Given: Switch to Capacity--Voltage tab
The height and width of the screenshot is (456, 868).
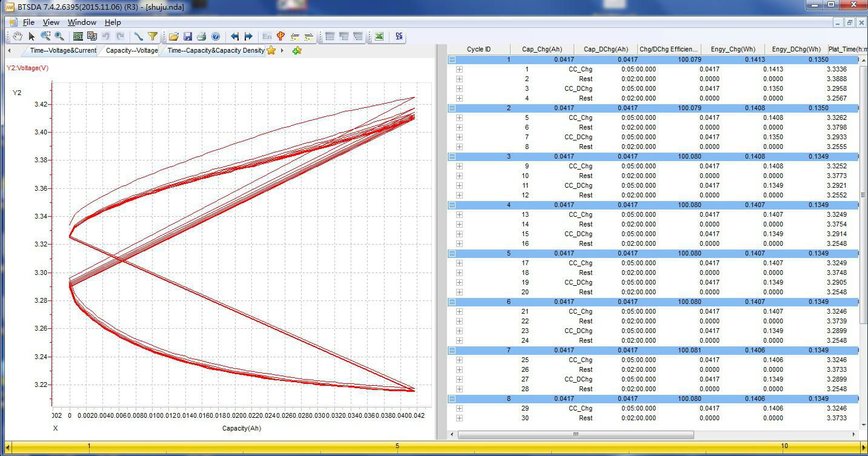Looking at the screenshot, I should (x=131, y=50).
